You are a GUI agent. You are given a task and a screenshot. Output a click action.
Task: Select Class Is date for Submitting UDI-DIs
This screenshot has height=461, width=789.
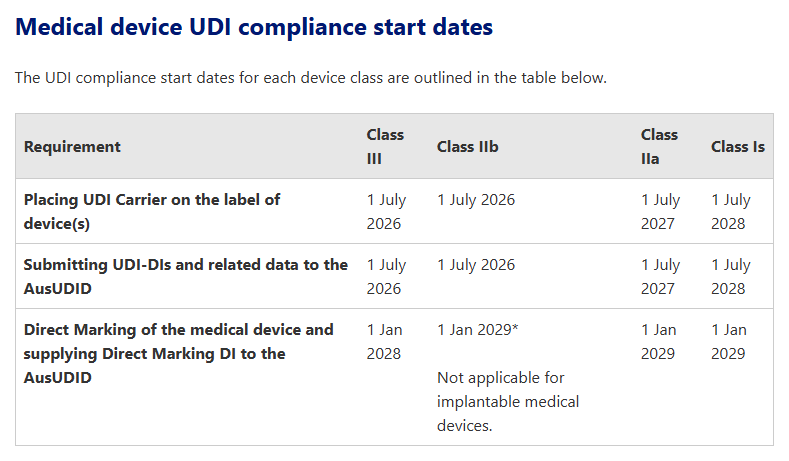tap(730, 276)
